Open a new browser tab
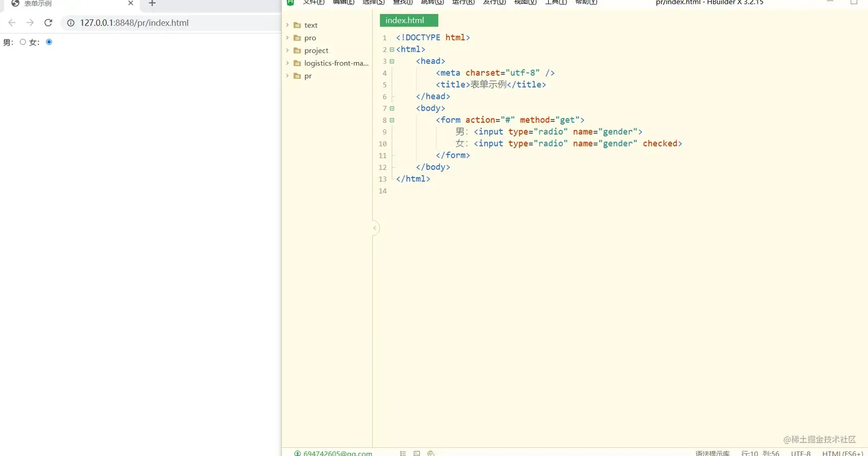Image resolution: width=868 pixels, height=456 pixels. [x=152, y=4]
